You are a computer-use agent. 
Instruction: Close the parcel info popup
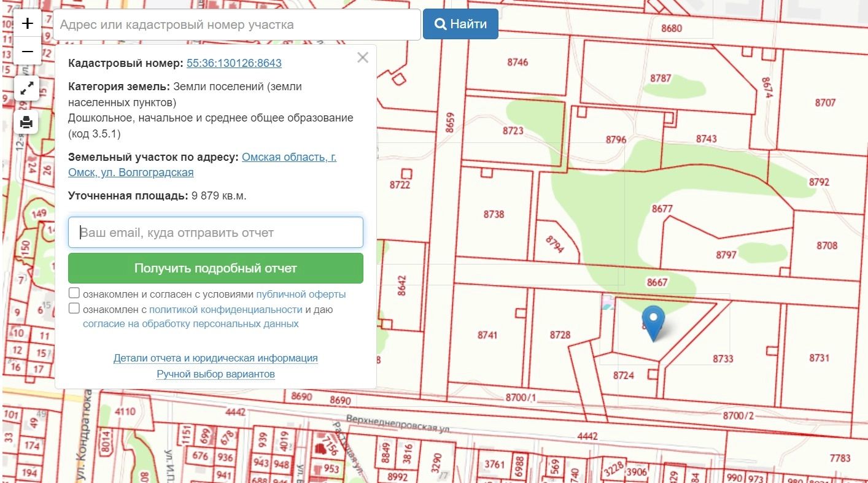coord(363,58)
